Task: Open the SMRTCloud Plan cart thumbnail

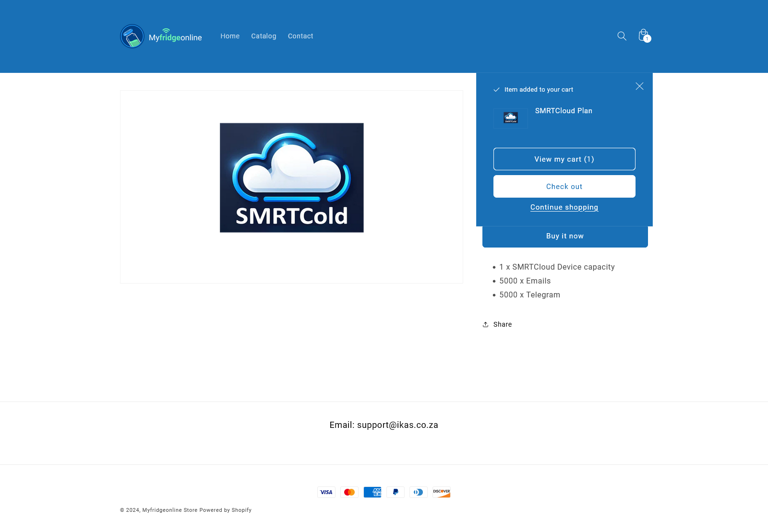Action: tap(511, 118)
